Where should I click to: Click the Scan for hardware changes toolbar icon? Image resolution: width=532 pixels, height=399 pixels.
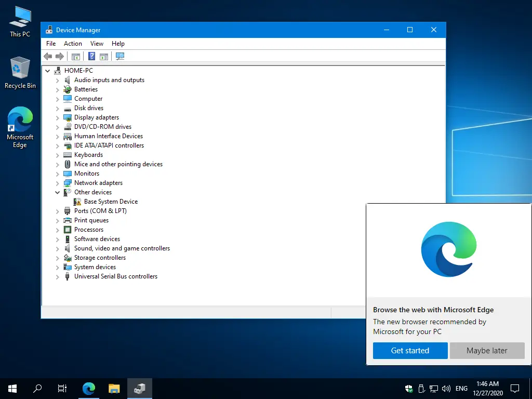120,56
